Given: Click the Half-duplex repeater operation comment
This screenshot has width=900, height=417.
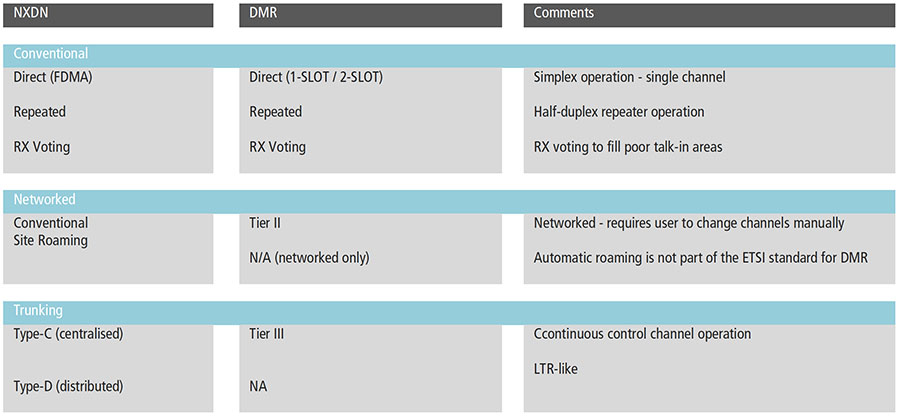Looking at the screenshot, I should pos(619,112).
